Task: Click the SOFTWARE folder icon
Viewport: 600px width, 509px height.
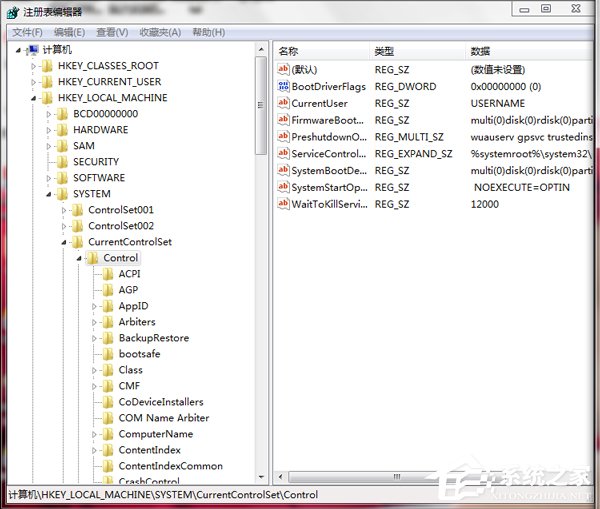Action: [x=62, y=178]
